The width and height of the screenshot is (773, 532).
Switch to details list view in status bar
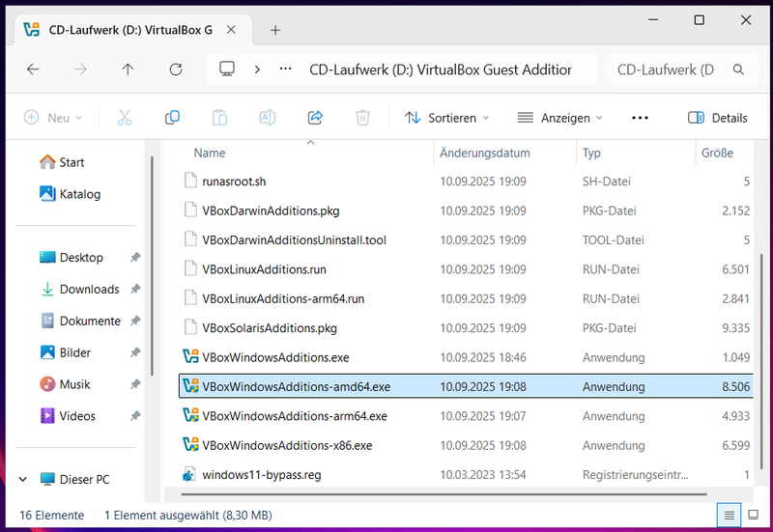(730, 515)
